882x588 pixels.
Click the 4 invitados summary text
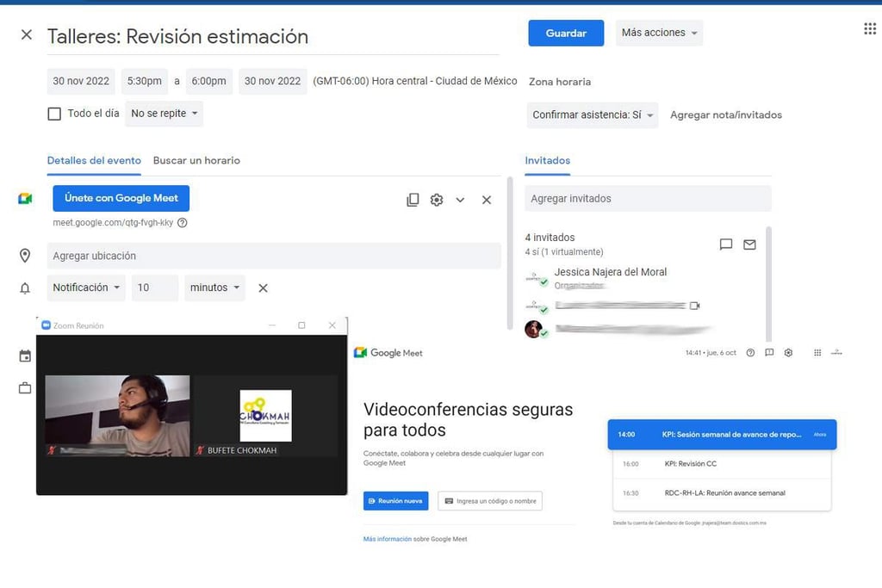[550, 238]
